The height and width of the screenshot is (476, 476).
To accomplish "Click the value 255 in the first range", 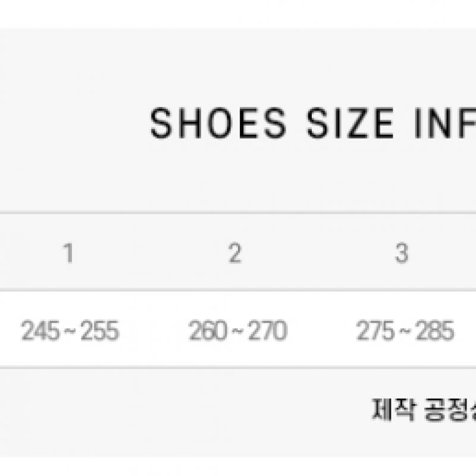I will click(100, 331).
